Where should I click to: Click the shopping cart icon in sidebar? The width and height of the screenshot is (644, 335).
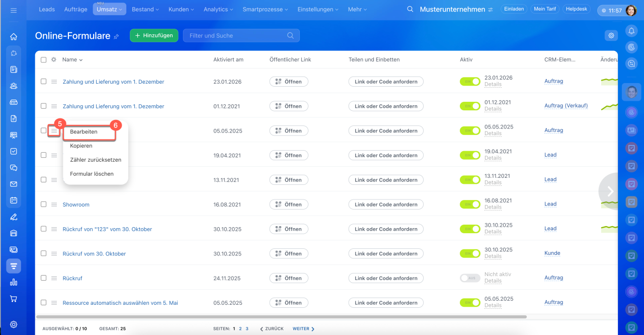[x=14, y=298]
